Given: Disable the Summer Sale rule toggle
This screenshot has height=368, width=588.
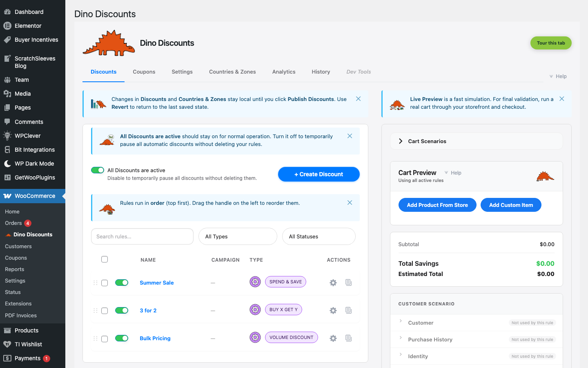Looking at the screenshot, I should (122, 283).
